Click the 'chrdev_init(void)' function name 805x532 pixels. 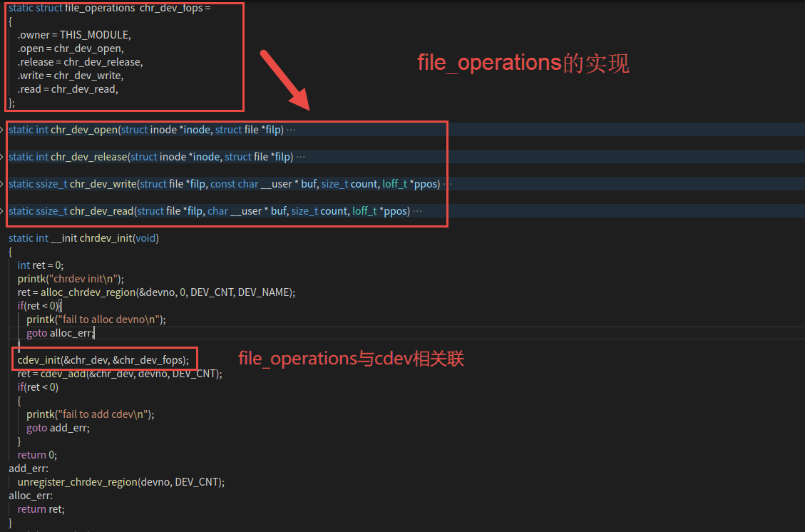pos(119,238)
